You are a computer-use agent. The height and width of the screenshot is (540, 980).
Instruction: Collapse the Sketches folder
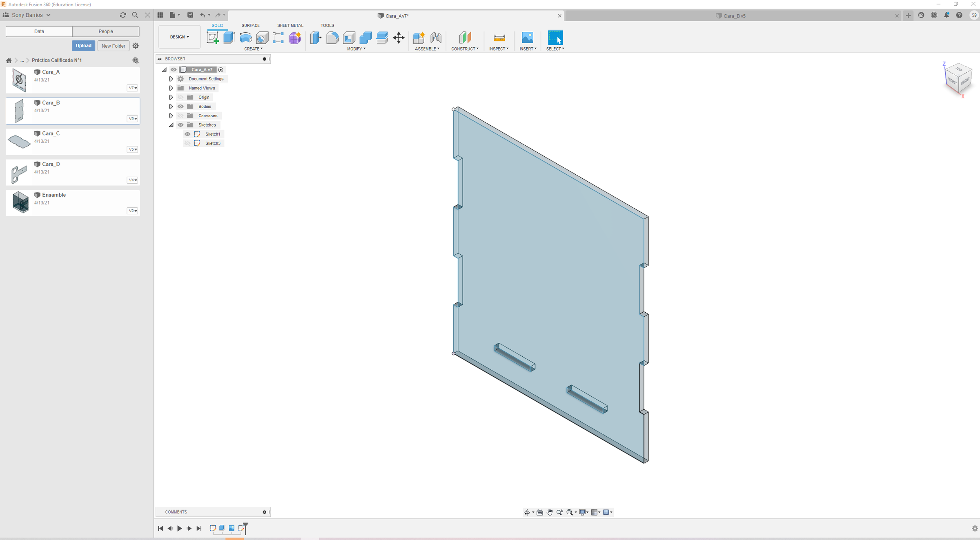click(171, 125)
